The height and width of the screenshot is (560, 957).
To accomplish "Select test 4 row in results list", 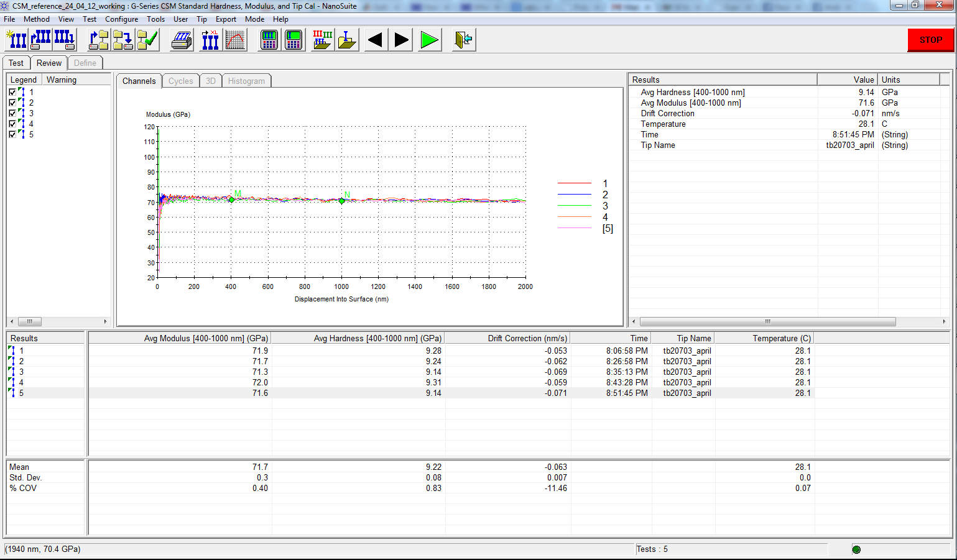I will click(x=21, y=382).
